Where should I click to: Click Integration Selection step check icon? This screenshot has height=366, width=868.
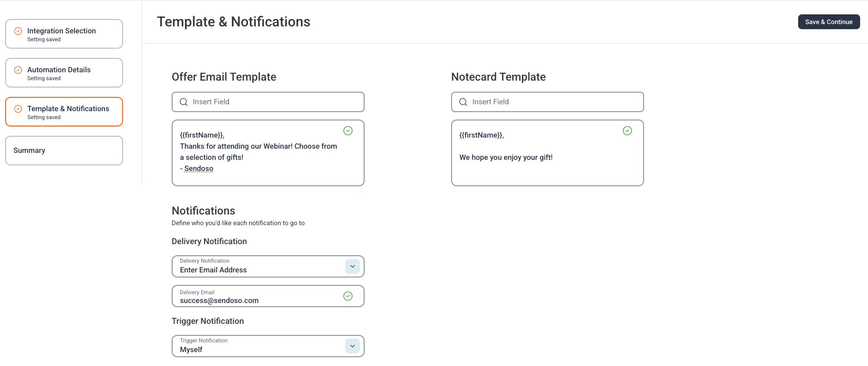tap(18, 31)
